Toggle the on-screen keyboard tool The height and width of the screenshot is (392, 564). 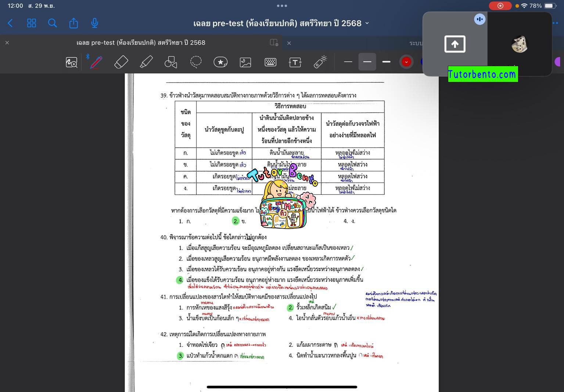point(270,62)
